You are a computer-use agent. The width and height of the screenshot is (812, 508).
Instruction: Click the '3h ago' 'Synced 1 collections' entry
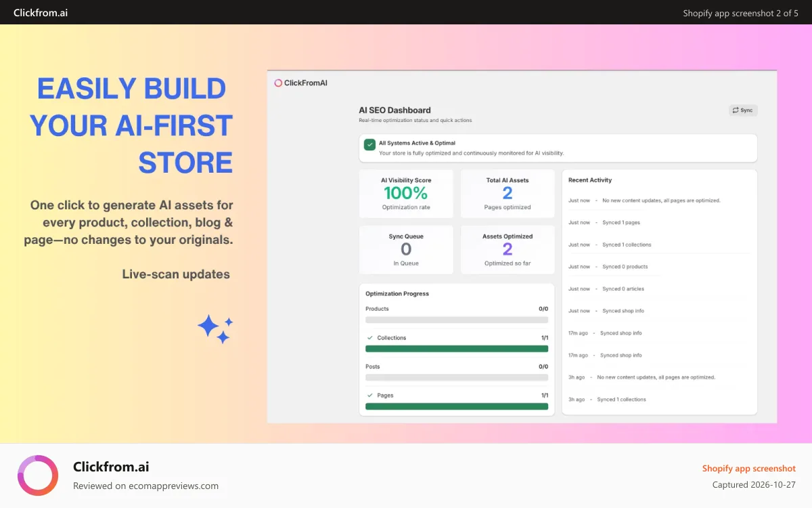pyautogui.click(x=607, y=400)
